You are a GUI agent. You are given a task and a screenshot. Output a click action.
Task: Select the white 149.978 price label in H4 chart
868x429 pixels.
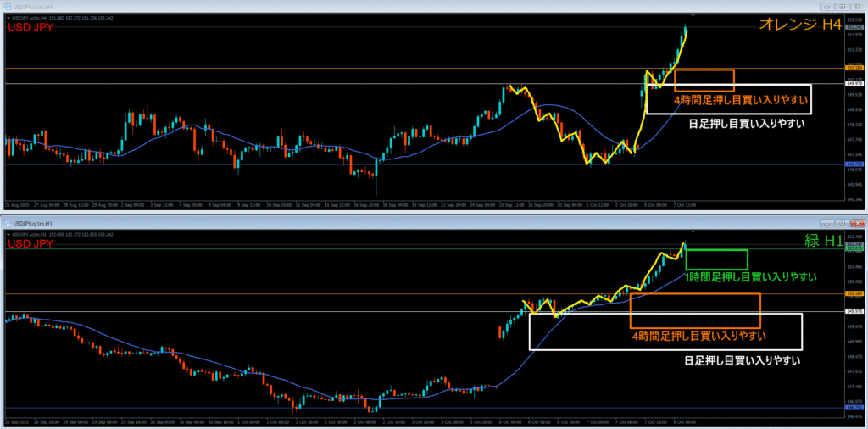click(x=854, y=84)
